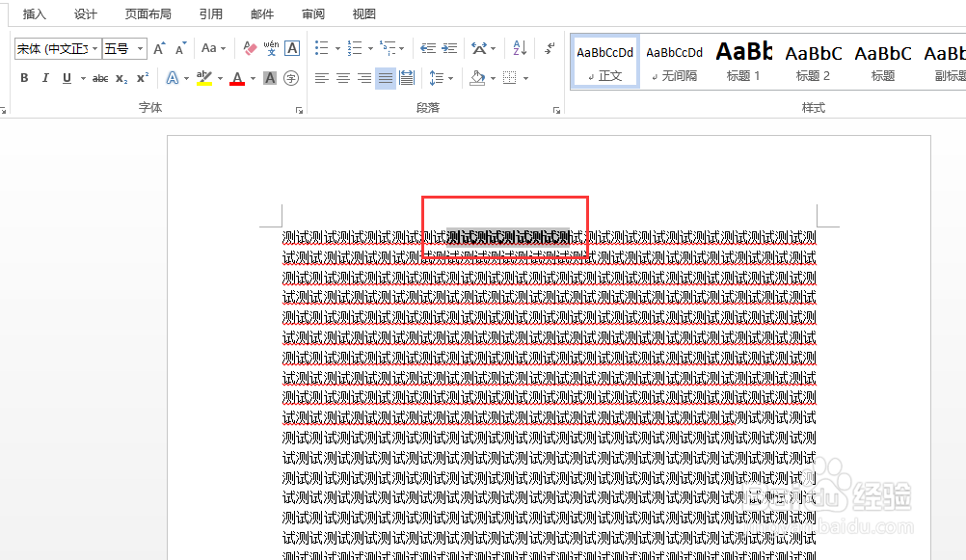Toggle Strikethrough formatting
The height and width of the screenshot is (560, 966).
tap(100, 78)
